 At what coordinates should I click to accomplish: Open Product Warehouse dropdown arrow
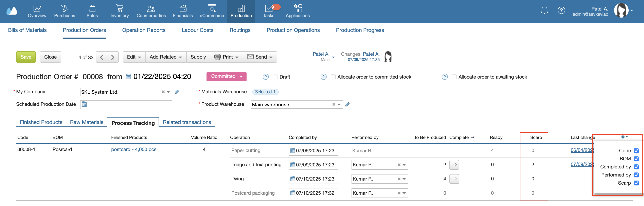point(339,104)
